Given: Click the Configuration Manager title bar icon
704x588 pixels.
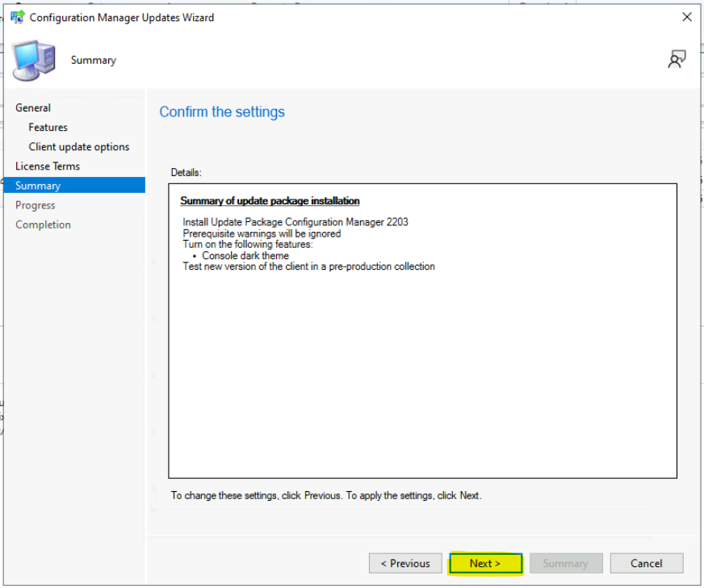Looking at the screenshot, I should (18, 17).
